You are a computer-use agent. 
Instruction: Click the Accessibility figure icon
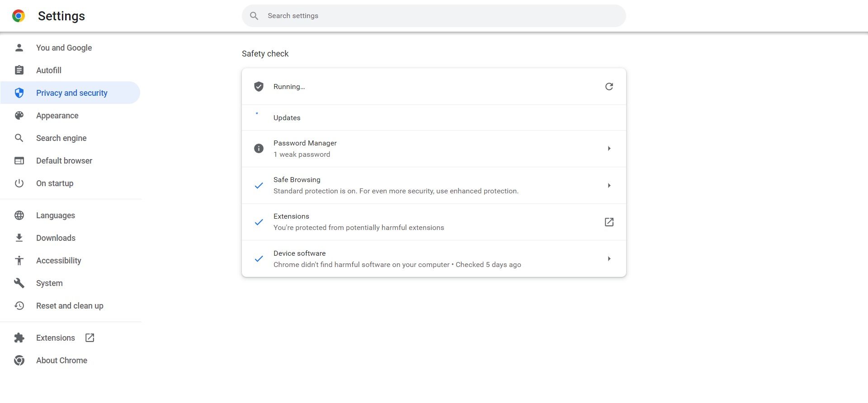pos(19,261)
